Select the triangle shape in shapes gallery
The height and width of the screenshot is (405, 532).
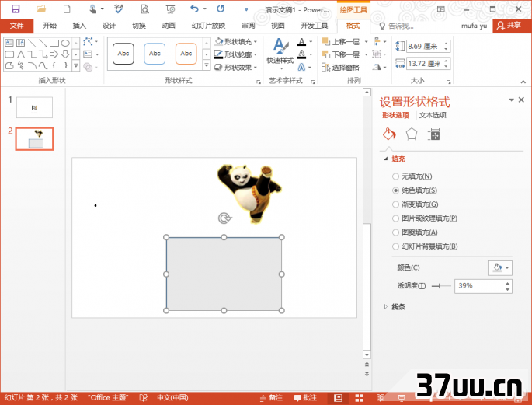click(21, 54)
